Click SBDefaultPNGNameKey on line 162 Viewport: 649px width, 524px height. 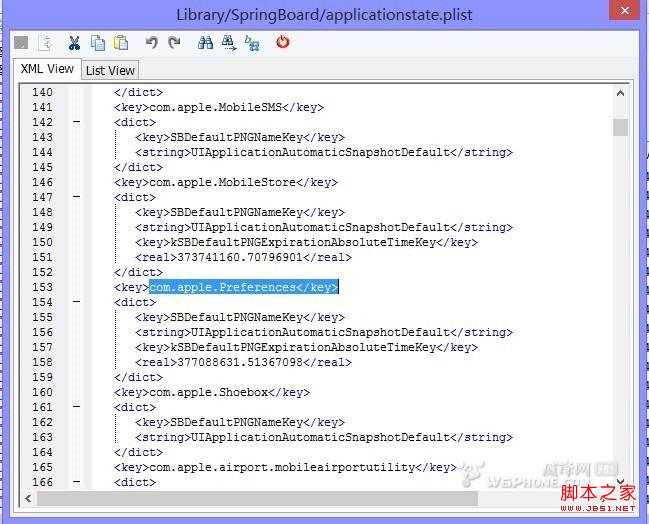click(237, 422)
